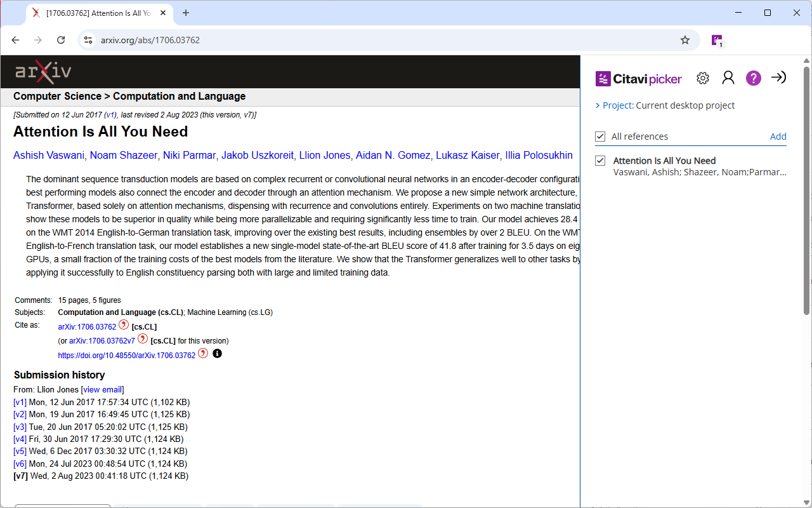Image resolution: width=812 pixels, height=508 pixels.
Task: Open Citavi Picker help question mark
Action: [x=753, y=78]
